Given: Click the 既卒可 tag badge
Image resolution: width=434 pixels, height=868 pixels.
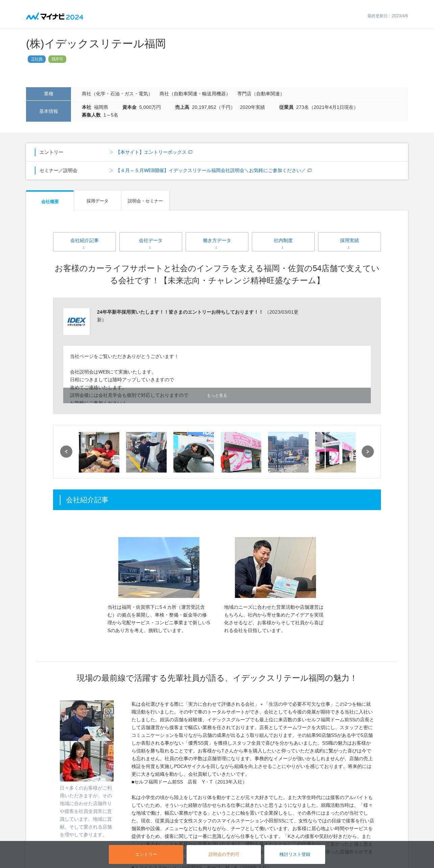Looking at the screenshot, I should [57, 59].
